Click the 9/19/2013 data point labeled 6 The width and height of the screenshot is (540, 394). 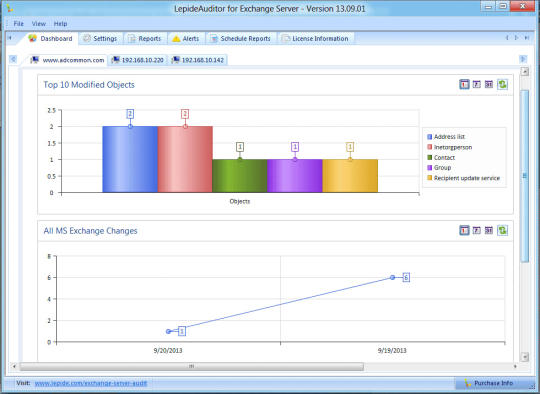(392, 277)
